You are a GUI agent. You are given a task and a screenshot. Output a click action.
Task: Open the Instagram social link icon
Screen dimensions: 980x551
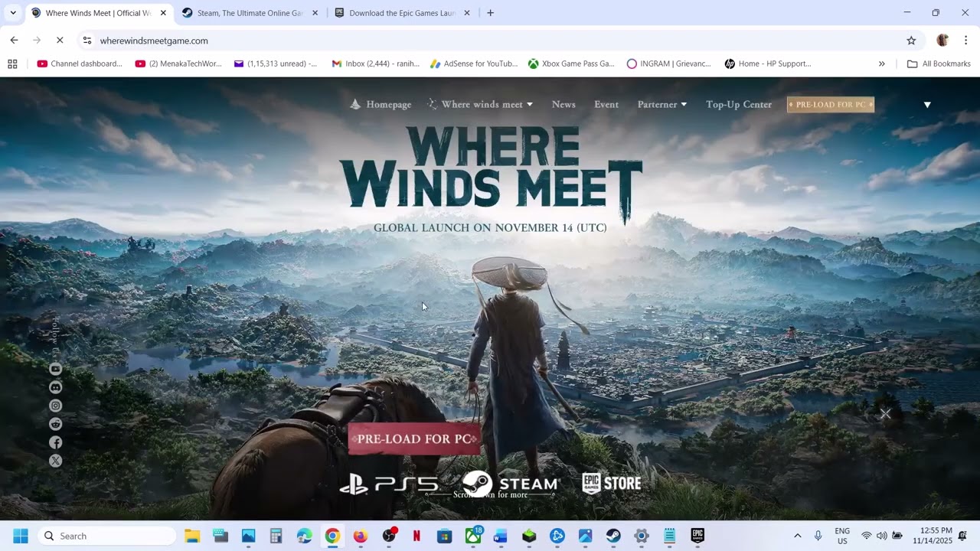coord(56,406)
